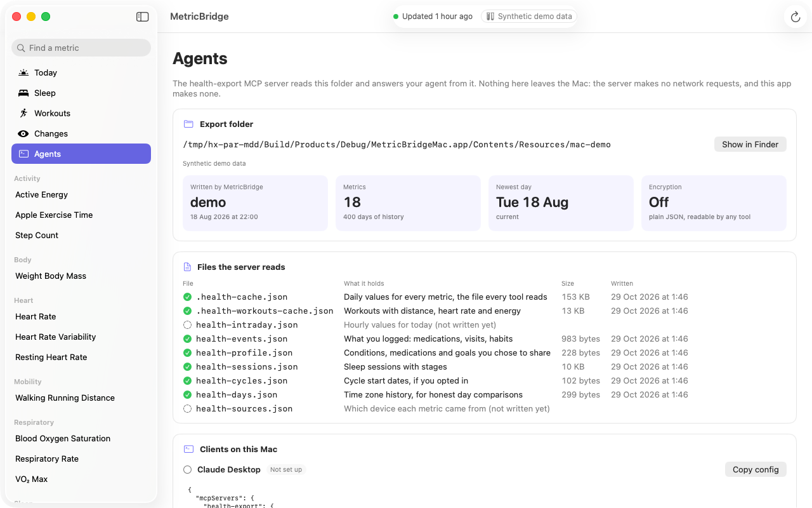
Task: Copy the Claude Desktop config
Action: [756, 469]
